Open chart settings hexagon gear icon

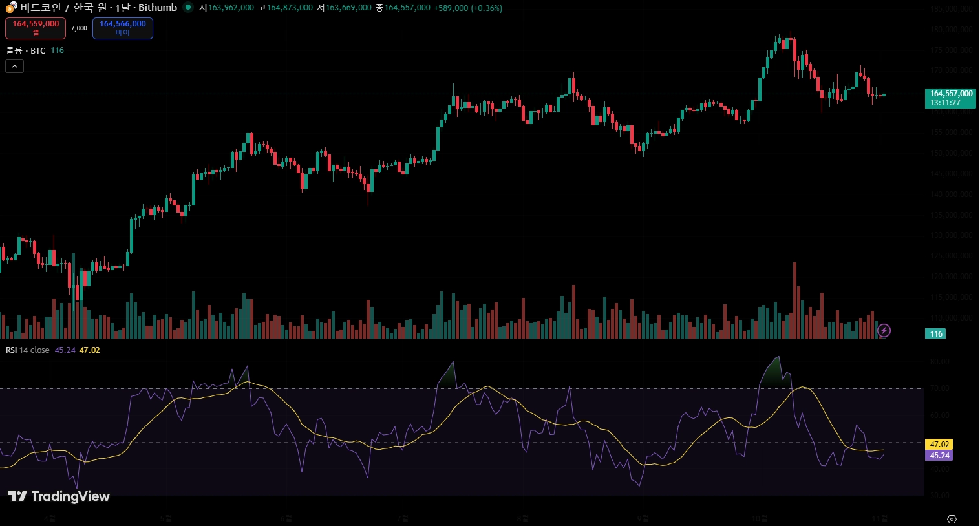point(952,519)
